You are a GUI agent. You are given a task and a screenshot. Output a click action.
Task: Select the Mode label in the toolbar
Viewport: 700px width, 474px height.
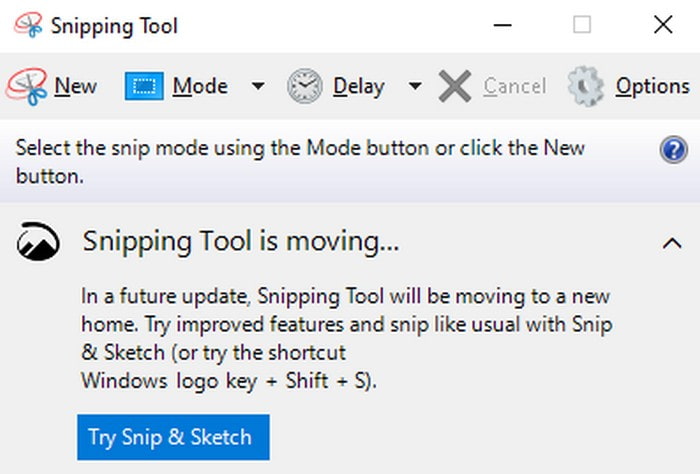(200, 86)
